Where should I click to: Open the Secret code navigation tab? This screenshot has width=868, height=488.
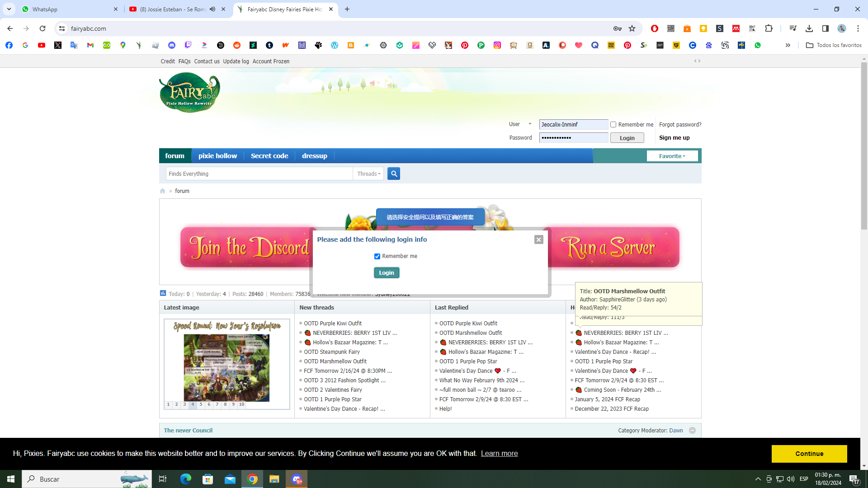tap(269, 156)
